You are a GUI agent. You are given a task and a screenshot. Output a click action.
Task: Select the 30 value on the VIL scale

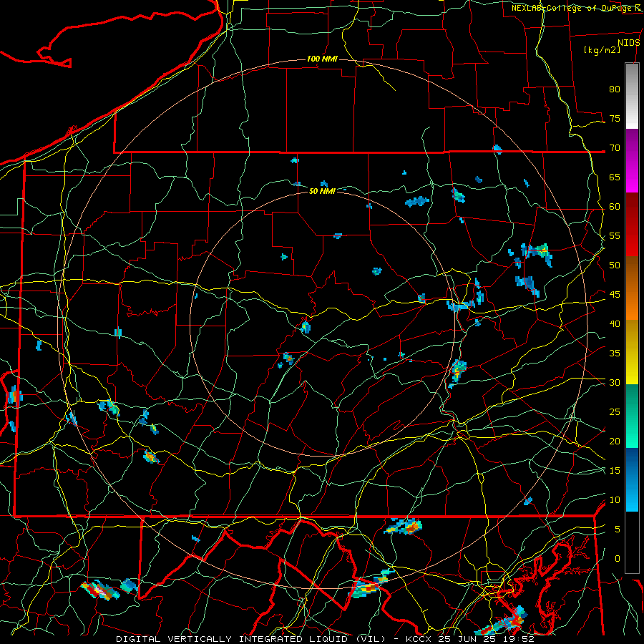coord(615,382)
